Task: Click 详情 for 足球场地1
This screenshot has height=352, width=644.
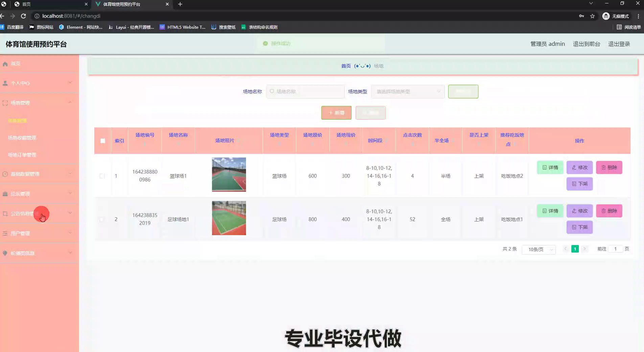Action: (550, 211)
